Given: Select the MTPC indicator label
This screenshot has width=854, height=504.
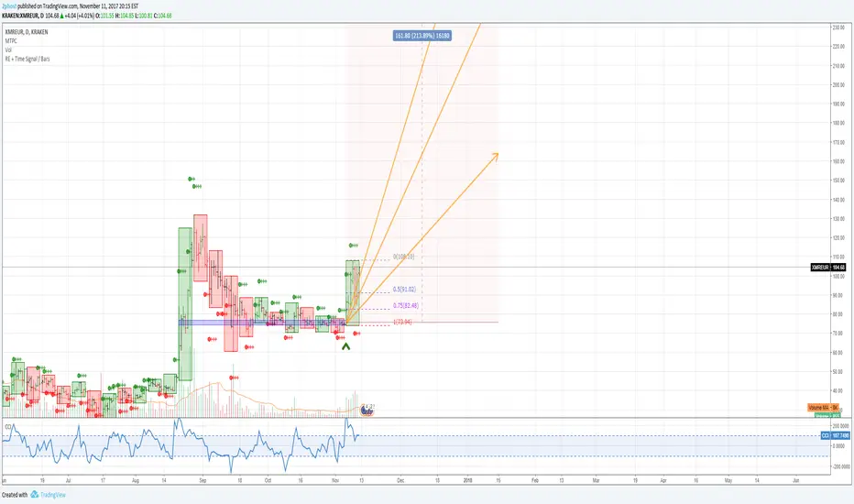Looking at the screenshot, I should 11,41.
